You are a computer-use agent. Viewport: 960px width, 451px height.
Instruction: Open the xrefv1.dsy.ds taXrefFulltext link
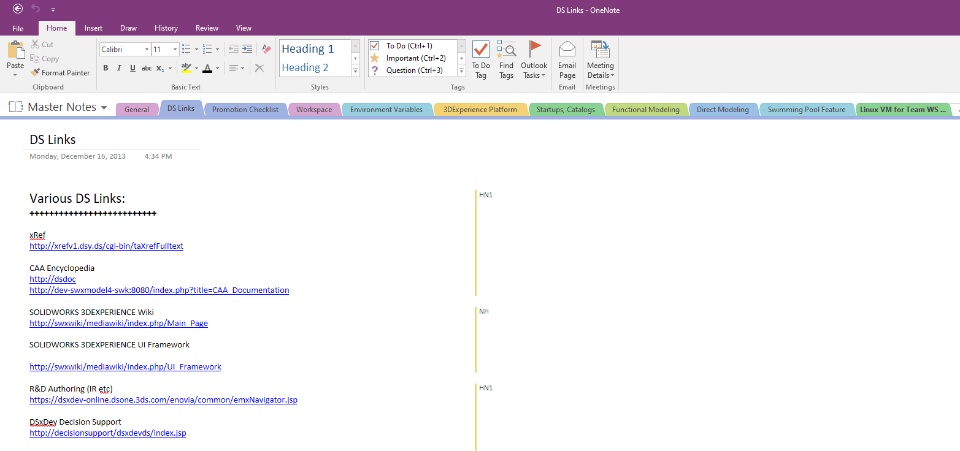coord(107,246)
